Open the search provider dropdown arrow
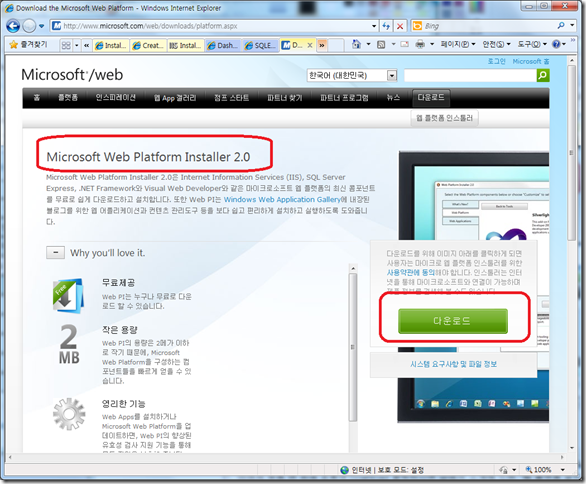 [572, 25]
